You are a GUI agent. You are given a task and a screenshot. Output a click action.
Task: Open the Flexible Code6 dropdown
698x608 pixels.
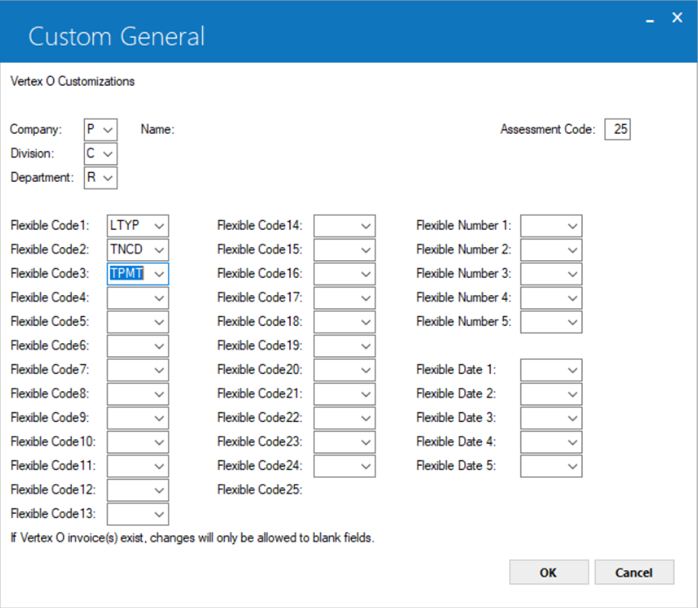pyautogui.click(x=138, y=346)
